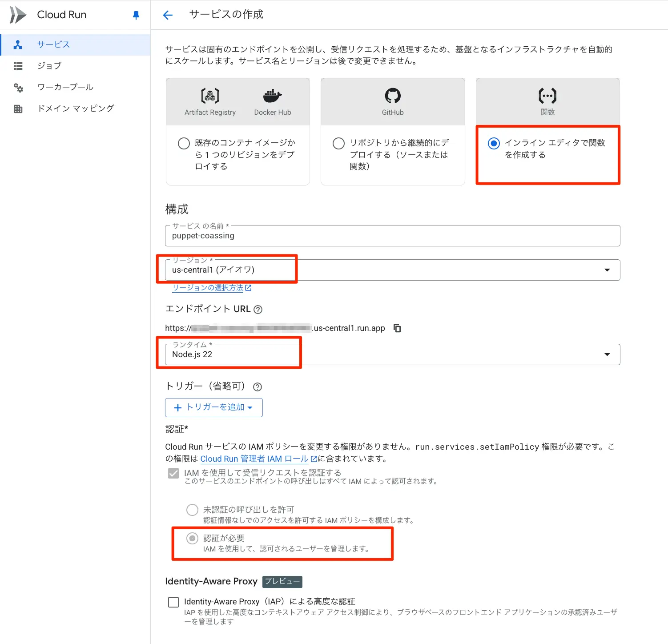Click the Identity-Aware Proxy heading text
Viewport: 668px width, 644px height.
[211, 581]
